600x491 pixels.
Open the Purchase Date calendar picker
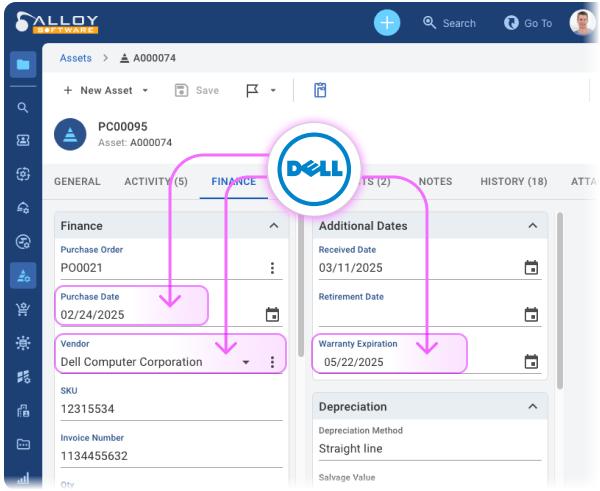272,315
